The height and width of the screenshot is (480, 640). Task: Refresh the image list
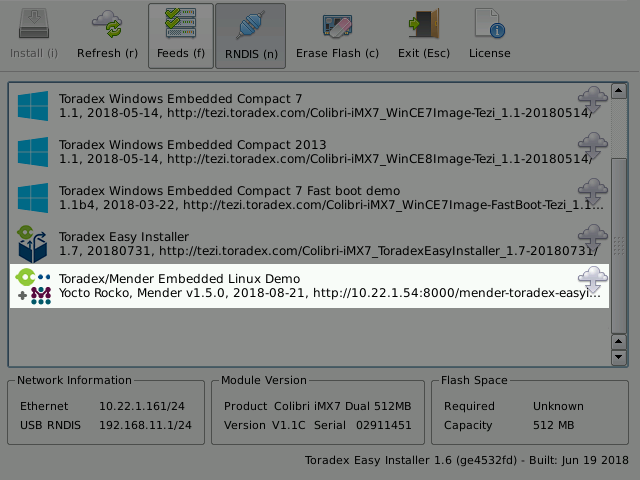(x=107, y=36)
